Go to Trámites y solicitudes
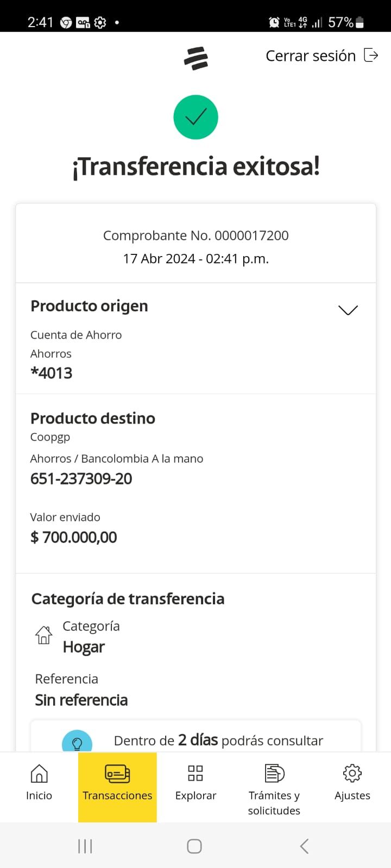Image resolution: width=391 pixels, height=868 pixels. point(274,787)
